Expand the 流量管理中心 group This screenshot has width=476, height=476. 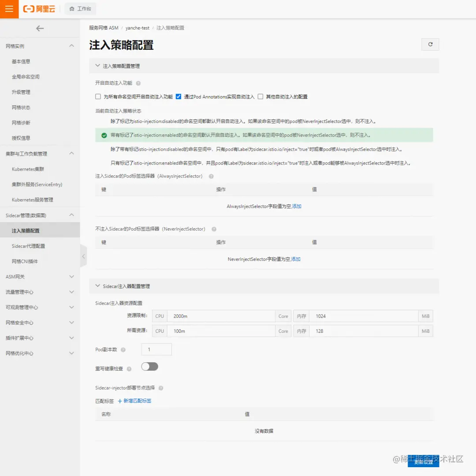pyautogui.click(x=72, y=292)
